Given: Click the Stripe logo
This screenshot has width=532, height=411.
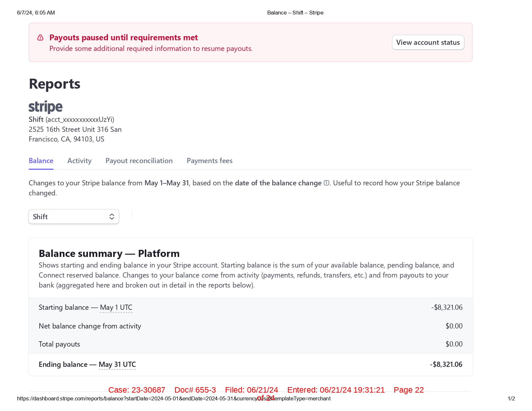Looking at the screenshot, I should 45,107.
